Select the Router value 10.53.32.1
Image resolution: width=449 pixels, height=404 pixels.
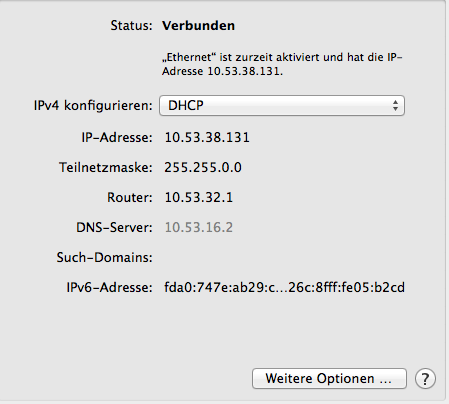tap(199, 197)
